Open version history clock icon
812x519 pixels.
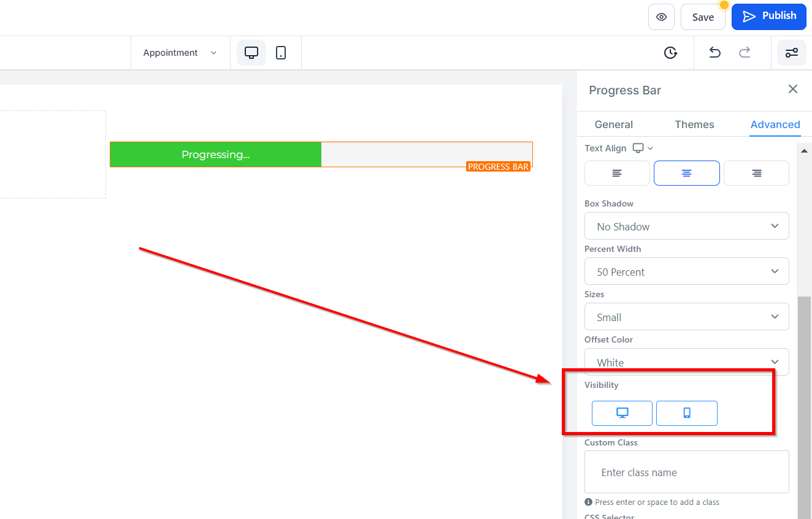click(670, 53)
